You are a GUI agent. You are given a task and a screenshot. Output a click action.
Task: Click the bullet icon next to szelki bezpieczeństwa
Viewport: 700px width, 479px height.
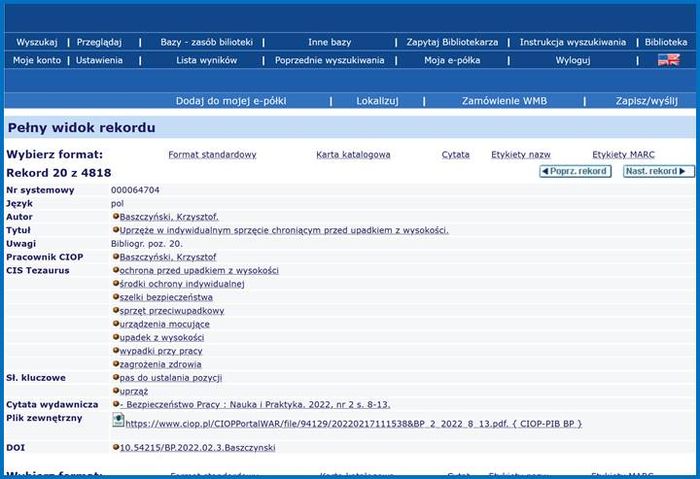pos(115,297)
